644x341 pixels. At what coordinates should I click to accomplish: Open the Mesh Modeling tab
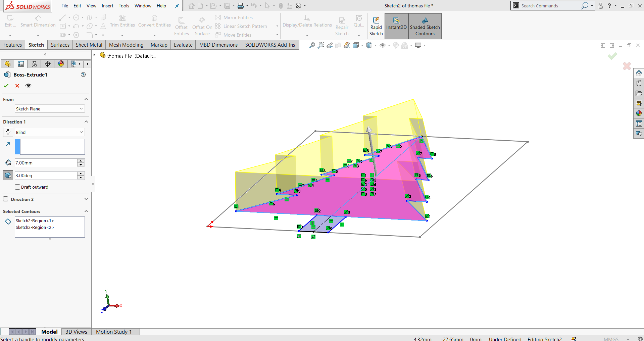click(126, 45)
